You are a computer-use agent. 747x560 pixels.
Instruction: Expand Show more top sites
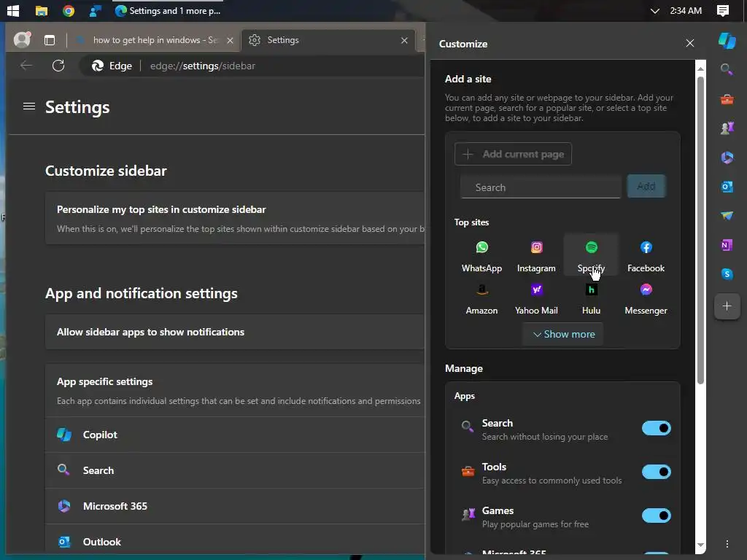(564, 334)
